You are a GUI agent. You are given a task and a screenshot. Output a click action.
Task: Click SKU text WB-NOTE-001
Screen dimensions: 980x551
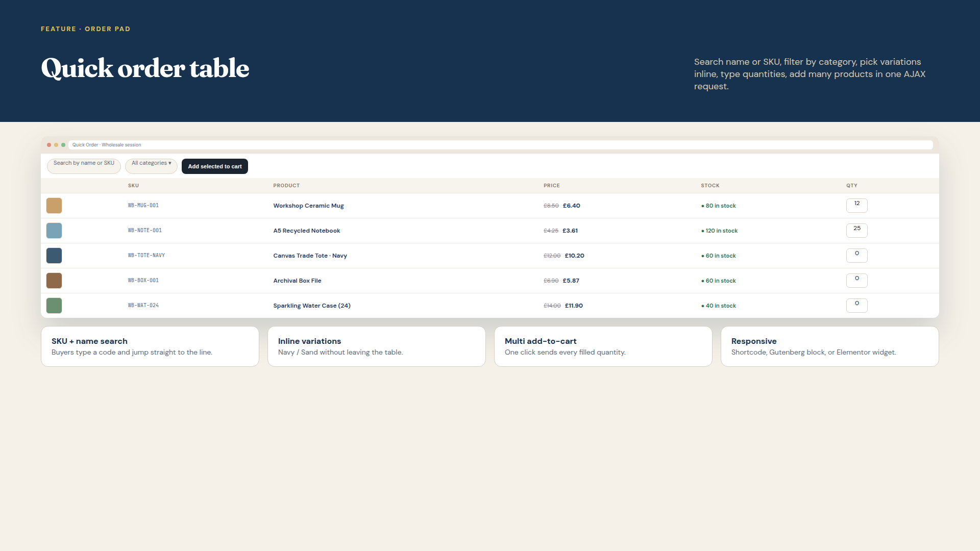click(x=145, y=231)
